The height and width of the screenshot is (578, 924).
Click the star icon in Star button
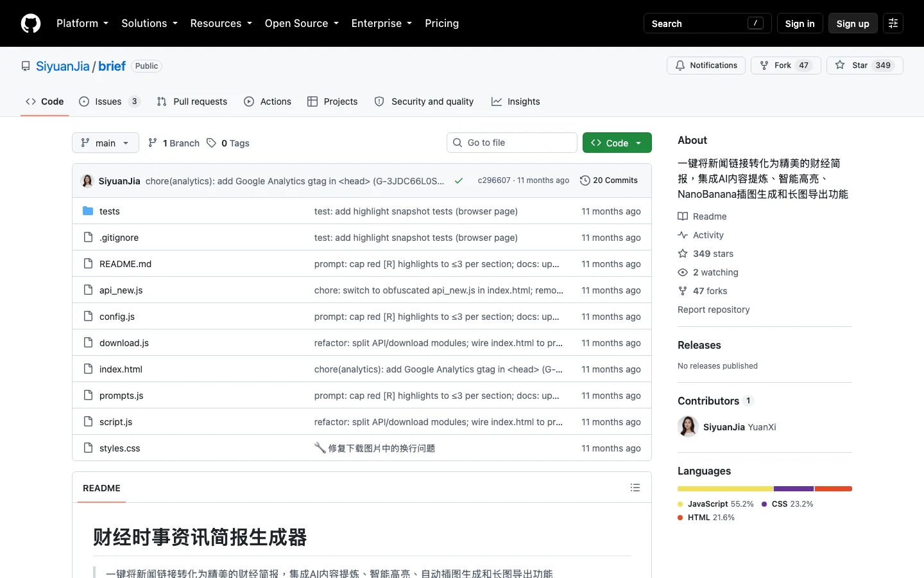coord(840,66)
